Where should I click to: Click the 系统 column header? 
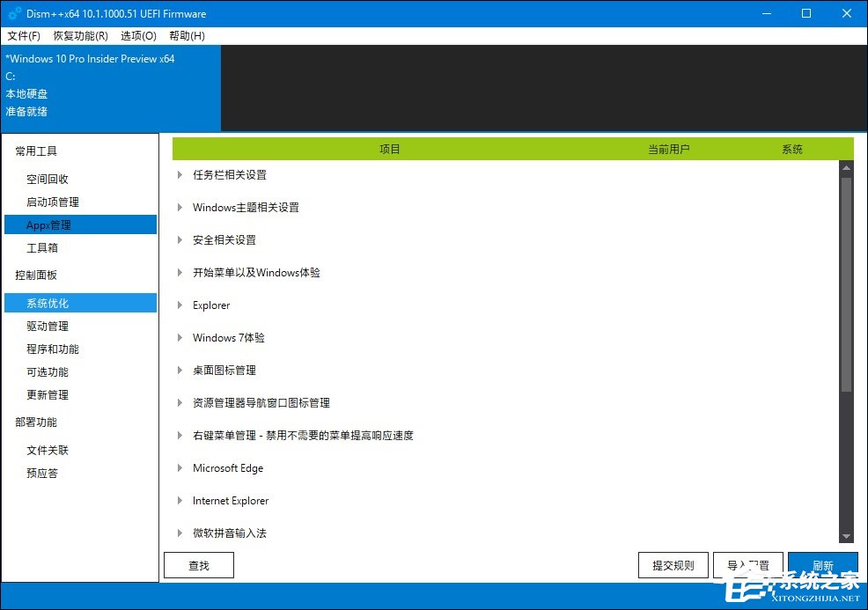point(792,149)
